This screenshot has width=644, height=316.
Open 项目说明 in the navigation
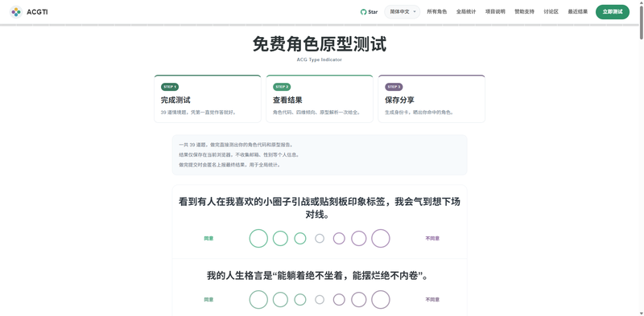coord(495,12)
